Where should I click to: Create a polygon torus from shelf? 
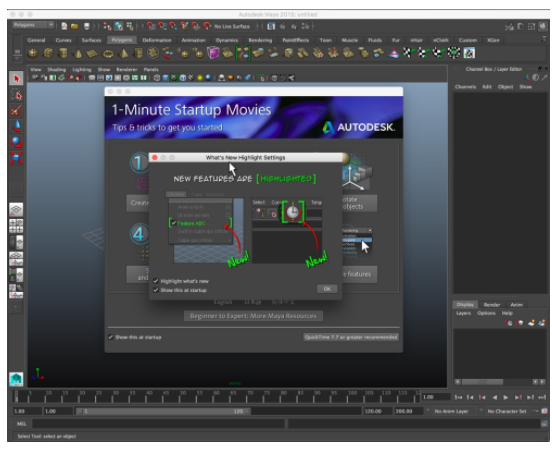(x=108, y=54)
